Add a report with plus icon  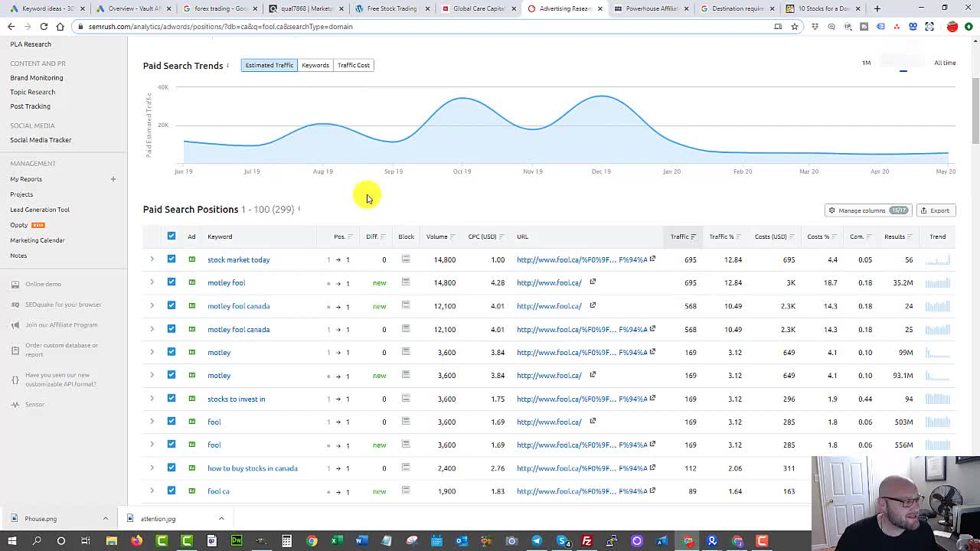point(113,179)
